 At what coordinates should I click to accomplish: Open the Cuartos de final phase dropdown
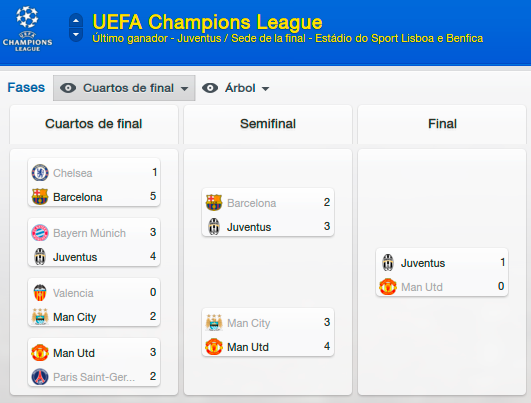click(124, 88)
